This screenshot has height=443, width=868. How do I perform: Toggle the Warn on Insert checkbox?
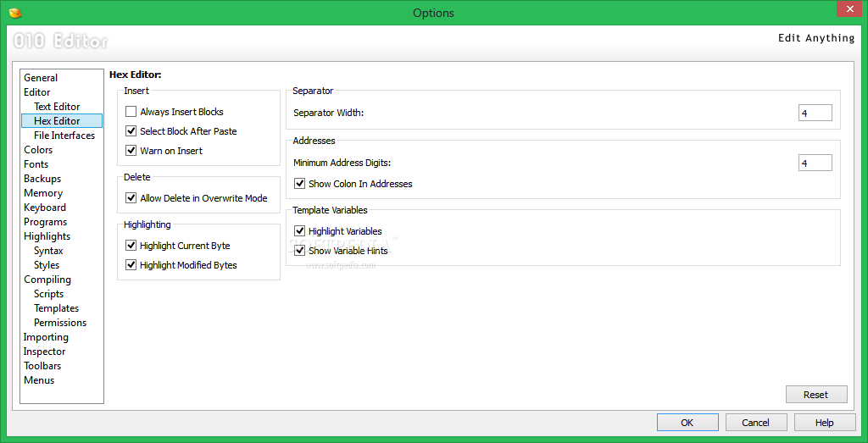[131, 151]
